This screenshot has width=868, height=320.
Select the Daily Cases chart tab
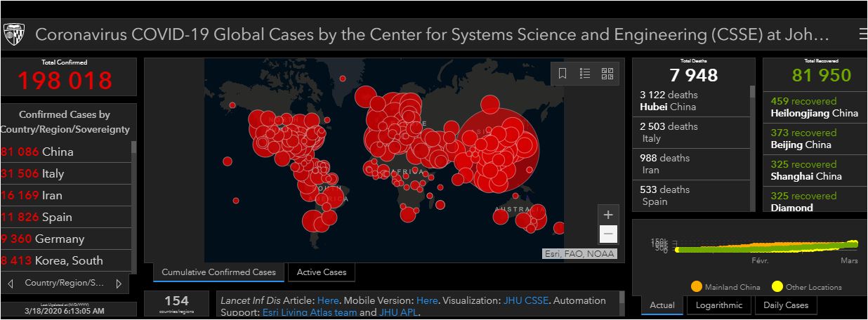coord(786,305)
